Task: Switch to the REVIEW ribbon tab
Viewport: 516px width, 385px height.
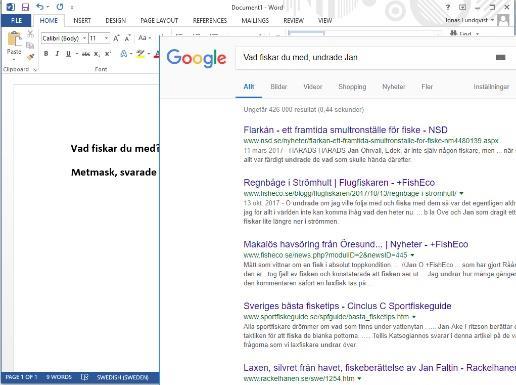Action: tap(293, 21)
